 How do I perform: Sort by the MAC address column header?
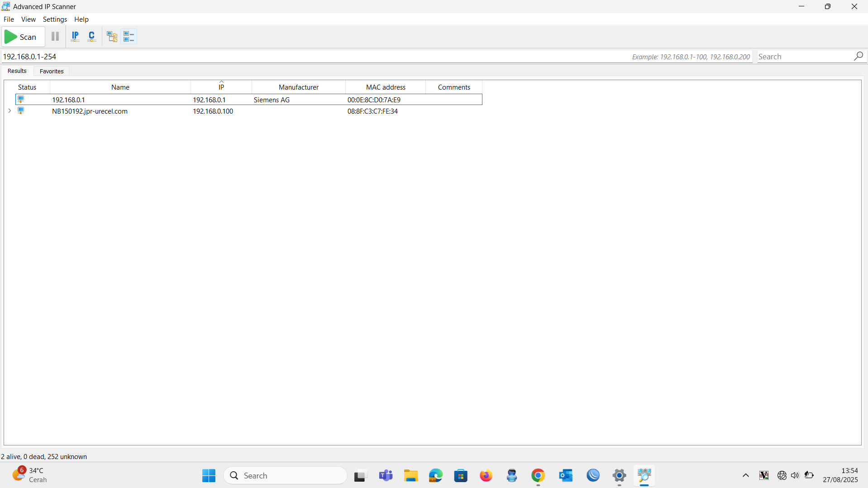click(x=385, y=87)
